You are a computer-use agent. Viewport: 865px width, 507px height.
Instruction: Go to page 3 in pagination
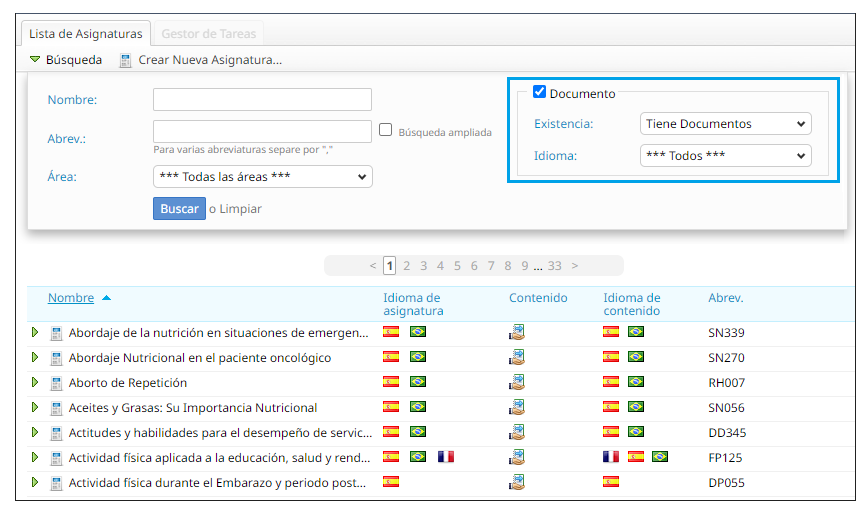click(x=424, y=266)
